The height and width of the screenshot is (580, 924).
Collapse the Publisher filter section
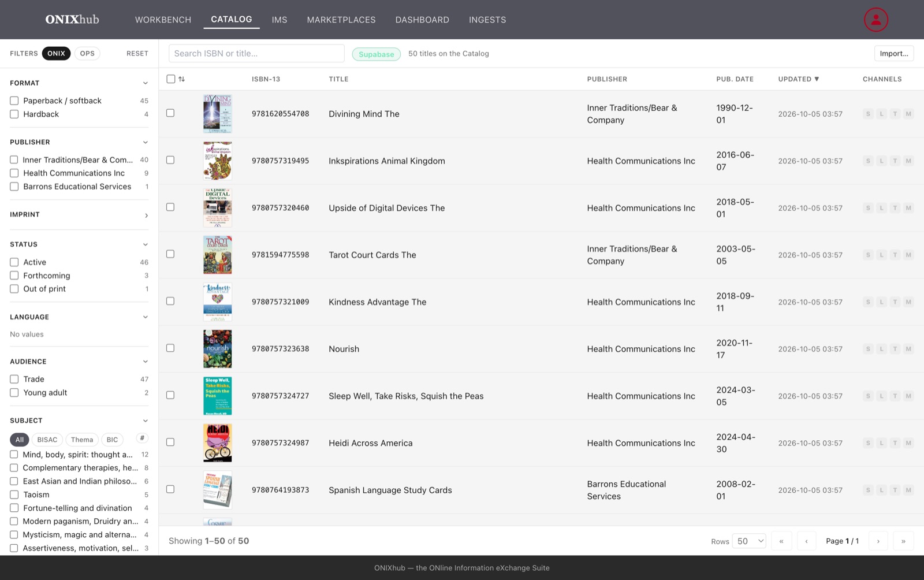146,142
